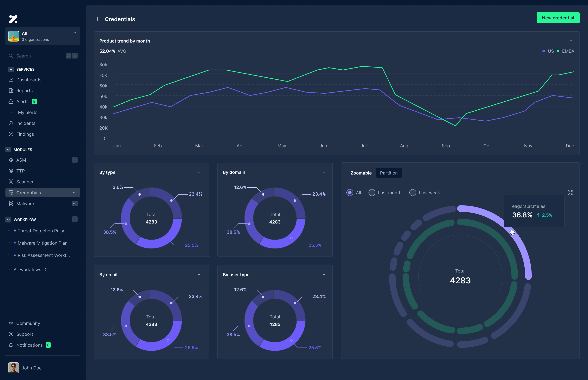Click the Alerts warning triangle icon
The width and height of the screenshot is (588, 380).
11,101
